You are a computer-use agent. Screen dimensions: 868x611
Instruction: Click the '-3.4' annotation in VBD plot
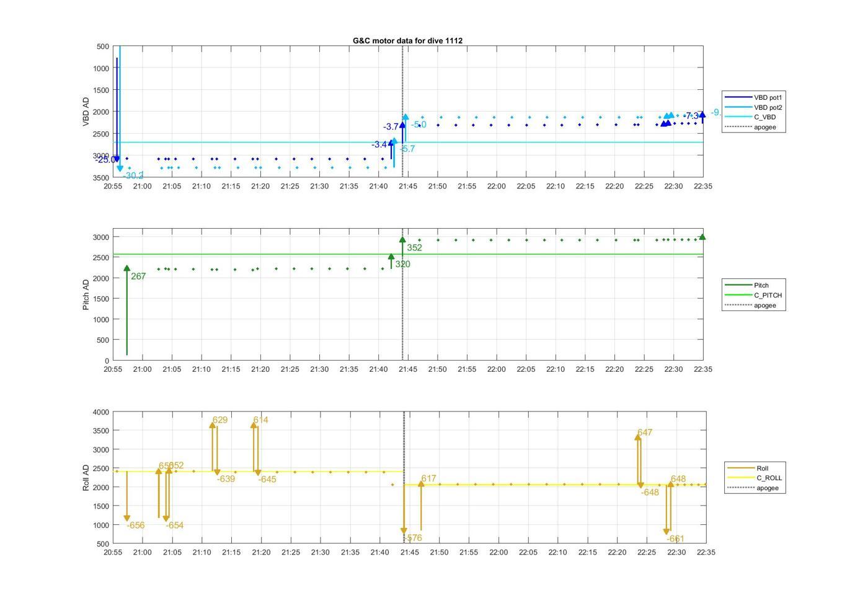click(x=379, y=144)
